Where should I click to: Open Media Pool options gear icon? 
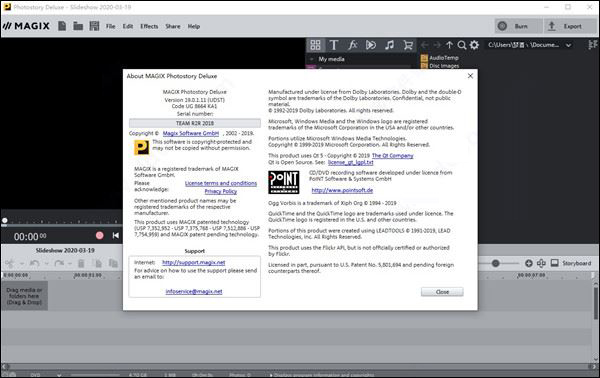coord(474,45)
